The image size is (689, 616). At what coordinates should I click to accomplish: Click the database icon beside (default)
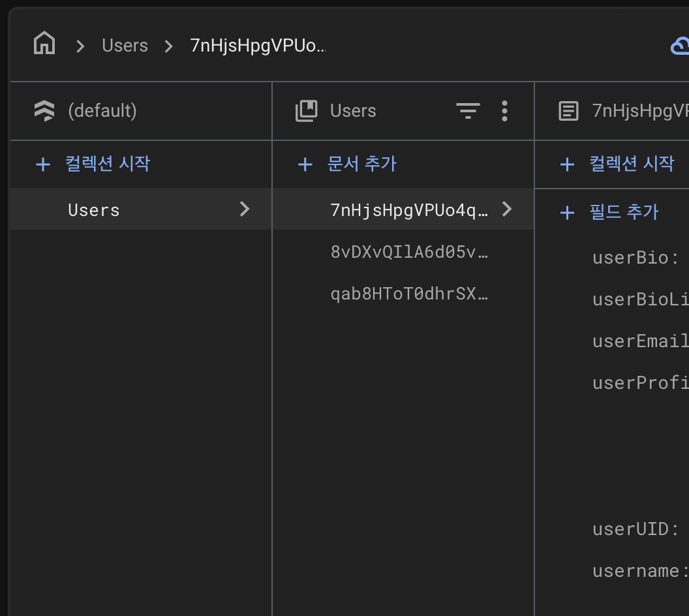[44, 111]
